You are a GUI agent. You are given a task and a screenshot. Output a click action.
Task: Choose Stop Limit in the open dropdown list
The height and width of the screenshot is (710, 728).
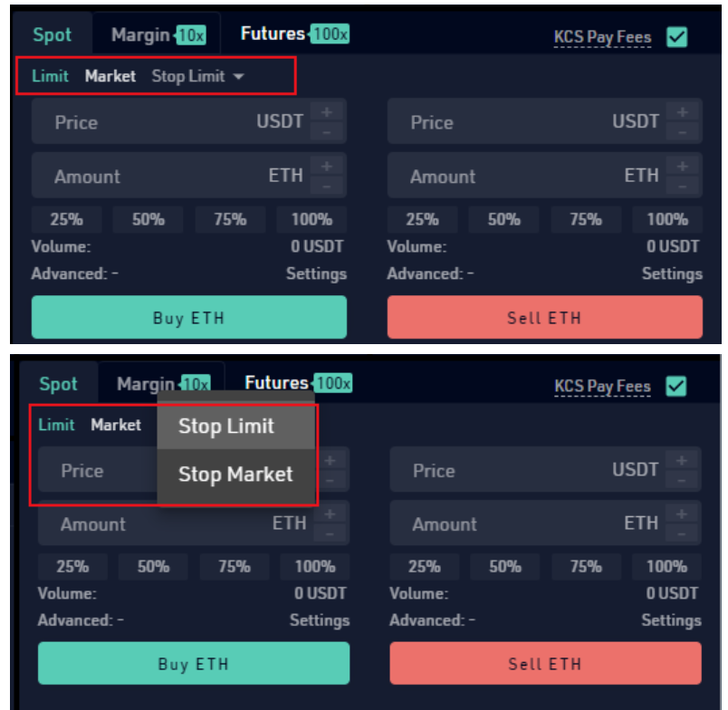235,426
